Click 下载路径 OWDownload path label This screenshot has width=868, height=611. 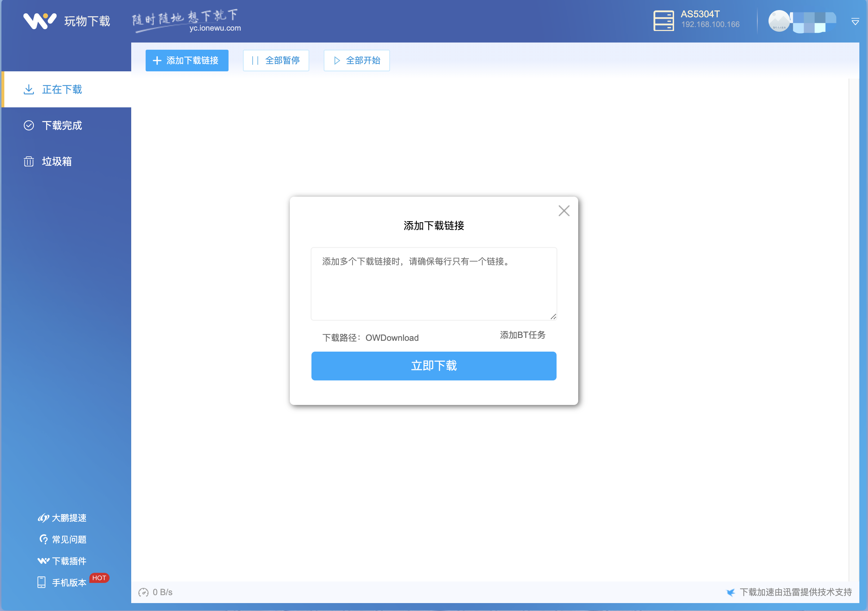(370, 338)
